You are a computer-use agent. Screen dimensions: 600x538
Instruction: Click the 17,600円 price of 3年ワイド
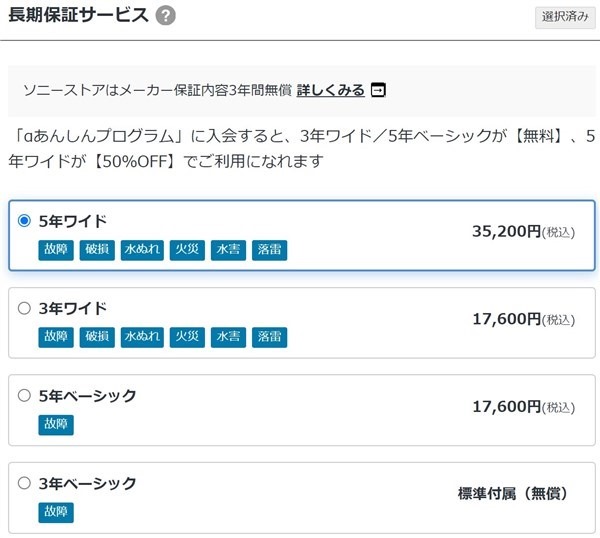coord(506,319)
